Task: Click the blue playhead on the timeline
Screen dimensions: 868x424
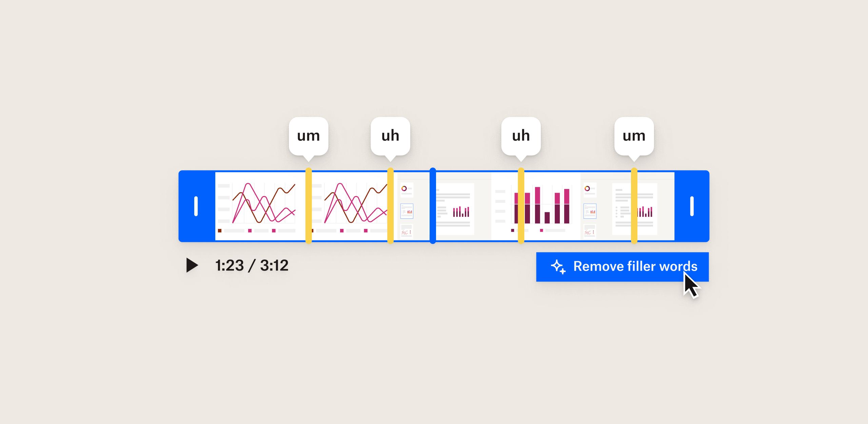Action: pyautogui.click(x=433, y=206)
